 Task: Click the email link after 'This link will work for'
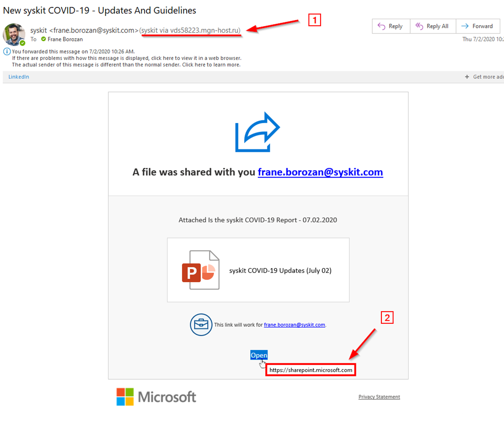click(x=295, y=325)
